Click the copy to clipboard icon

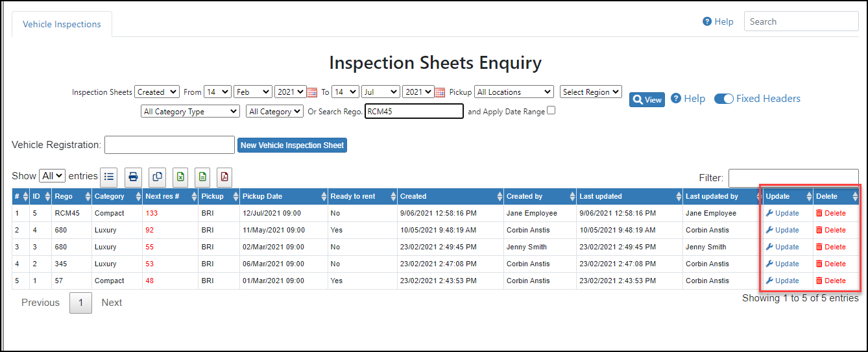(156, 177)
